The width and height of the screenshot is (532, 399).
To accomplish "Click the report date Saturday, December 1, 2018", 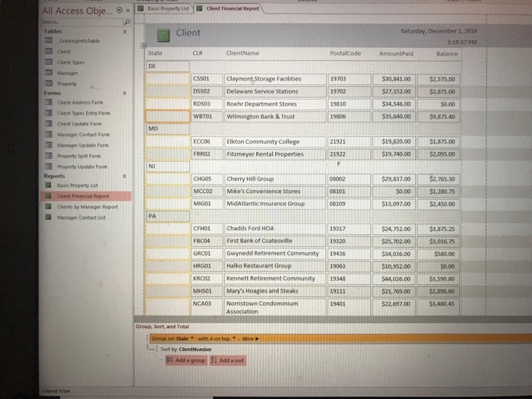I will [439, 31].
